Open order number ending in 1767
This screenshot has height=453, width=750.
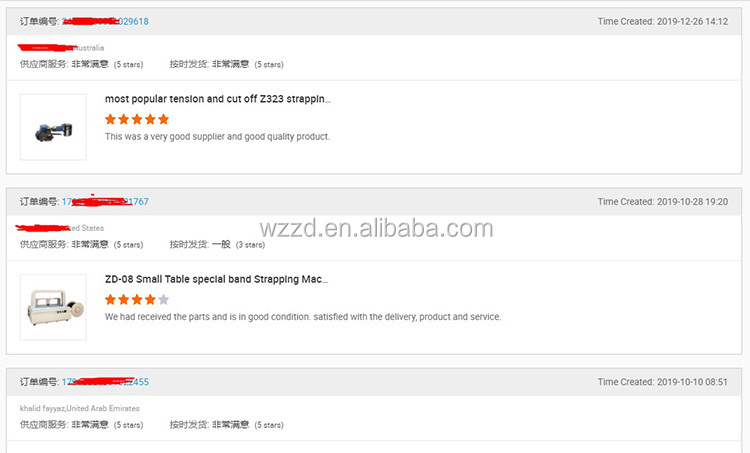[105, 202]
